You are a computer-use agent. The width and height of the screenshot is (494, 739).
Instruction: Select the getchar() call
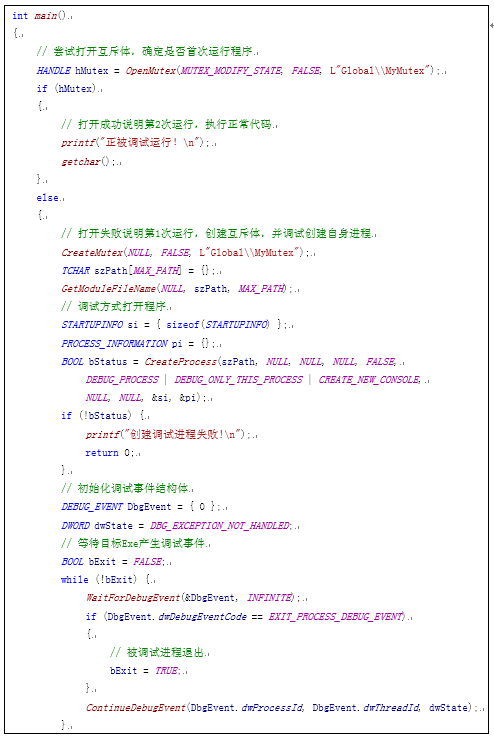click(x=88, y=161)
